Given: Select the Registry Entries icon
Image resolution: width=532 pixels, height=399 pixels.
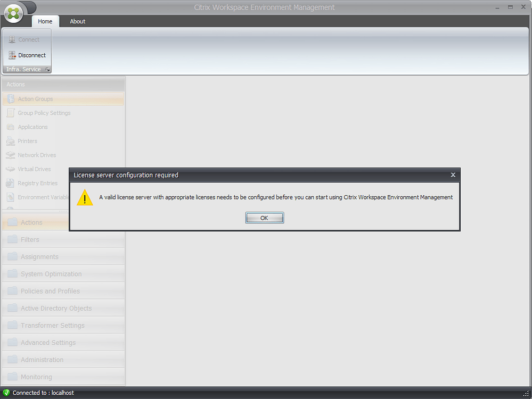Looking at the screenshot, I should (x=11, y=183).
